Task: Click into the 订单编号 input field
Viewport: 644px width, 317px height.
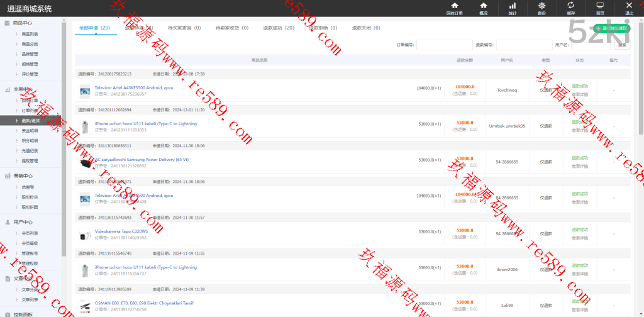Action: click(x=444, y=45)
